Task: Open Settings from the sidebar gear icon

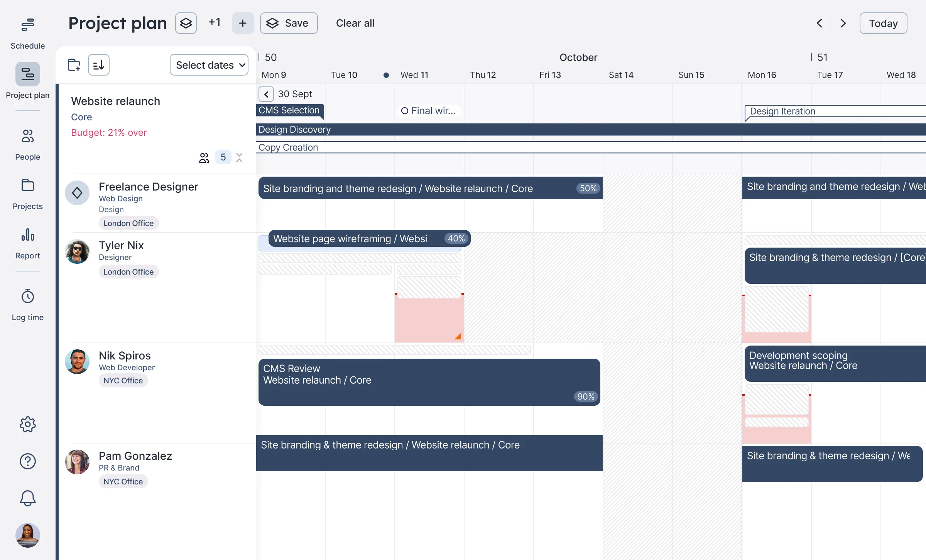Action: click(x=27, y=424)
